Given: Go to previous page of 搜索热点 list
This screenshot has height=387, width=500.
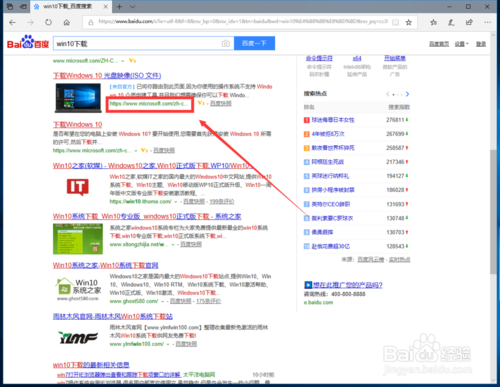Looking at the screenshot, I should tap(388, 94).
